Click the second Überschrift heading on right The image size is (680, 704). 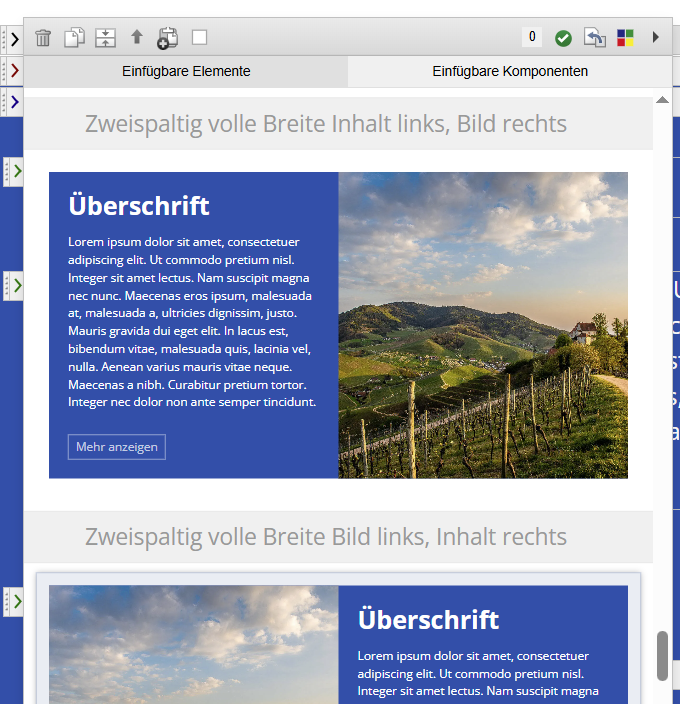tap(428, 620)
